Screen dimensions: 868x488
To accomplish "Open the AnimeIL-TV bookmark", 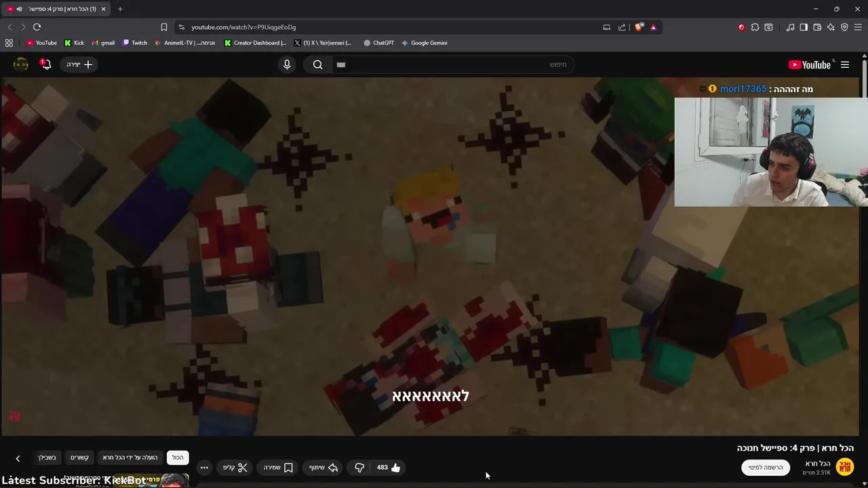I will coord(185,43).
